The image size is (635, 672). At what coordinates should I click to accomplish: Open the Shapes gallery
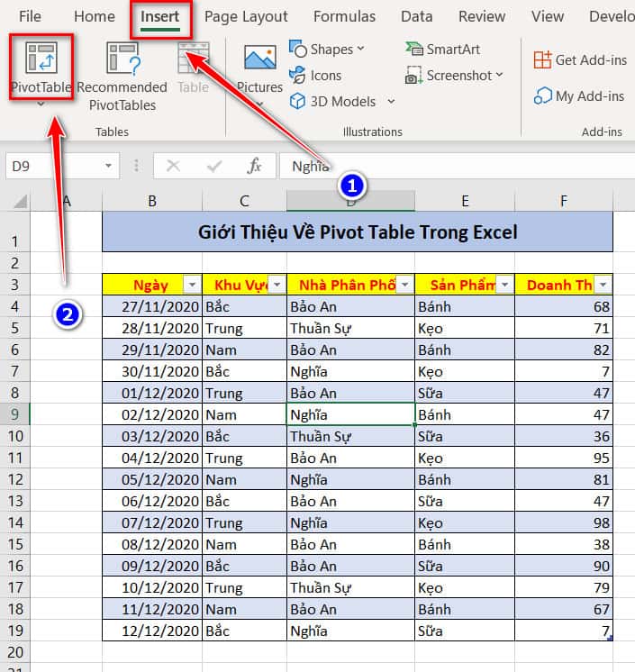point(327,50)
